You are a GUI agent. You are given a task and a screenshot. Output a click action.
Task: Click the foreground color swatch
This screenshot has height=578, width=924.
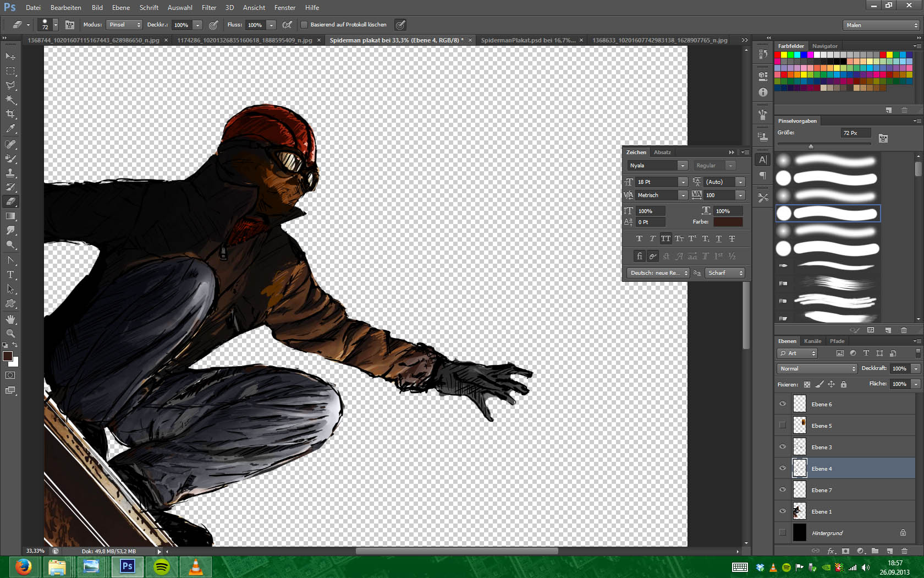(x=8, y=357)
